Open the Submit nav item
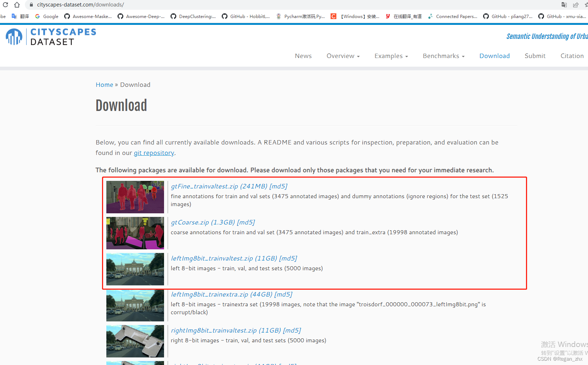This screenshot has height=365, width=588. coord(535,56)
